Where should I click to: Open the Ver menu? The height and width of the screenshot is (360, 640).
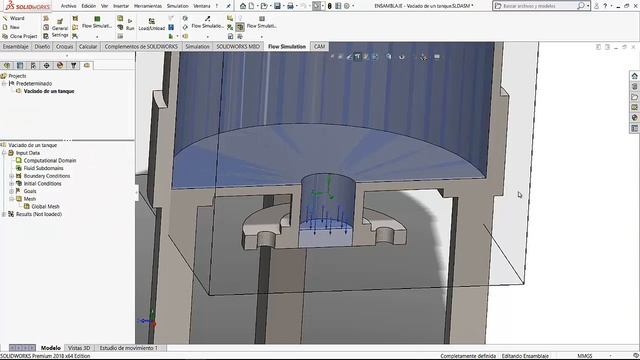coord(104,6)
